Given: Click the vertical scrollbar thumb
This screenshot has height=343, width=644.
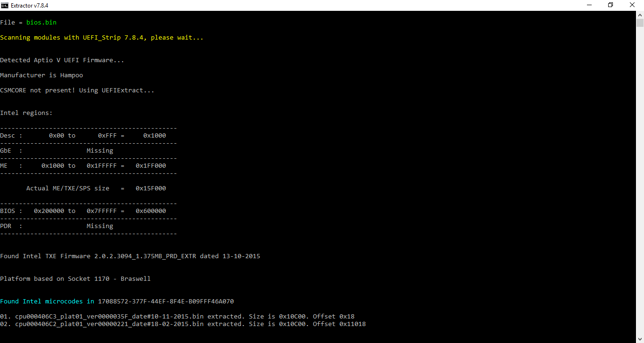Looking at the screenshot, I should pyautogui.click(x=640, y=23).
